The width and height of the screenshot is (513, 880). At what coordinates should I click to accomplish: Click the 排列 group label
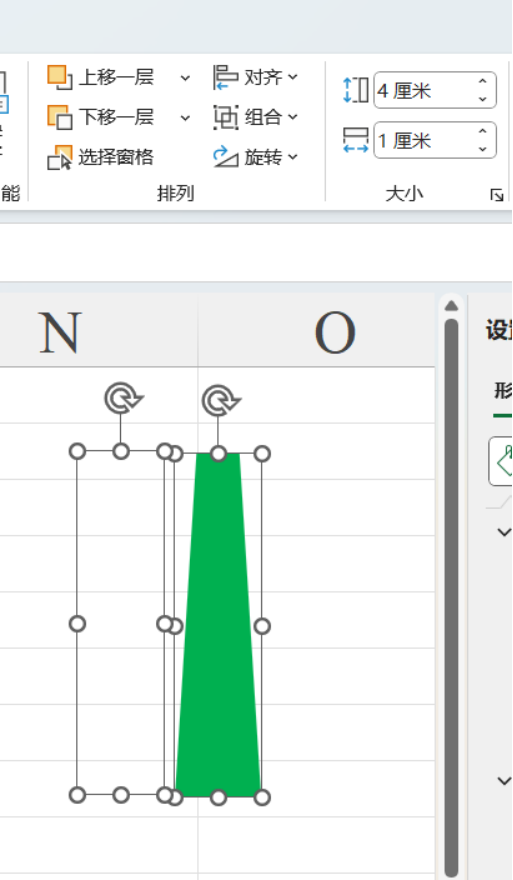pyautogui.click(x=176, y=194)
